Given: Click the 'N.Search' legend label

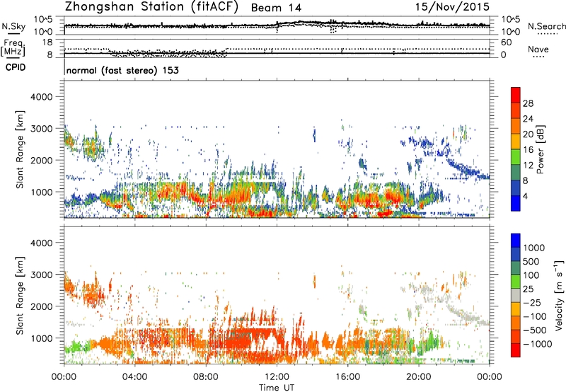Looking at the screenshot, I should 546,26.
